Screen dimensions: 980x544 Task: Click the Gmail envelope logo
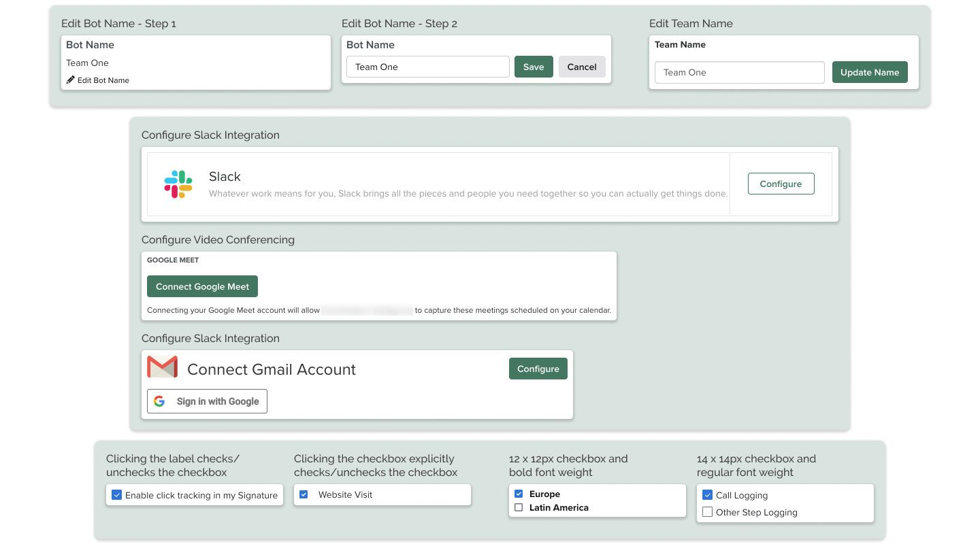162,367
